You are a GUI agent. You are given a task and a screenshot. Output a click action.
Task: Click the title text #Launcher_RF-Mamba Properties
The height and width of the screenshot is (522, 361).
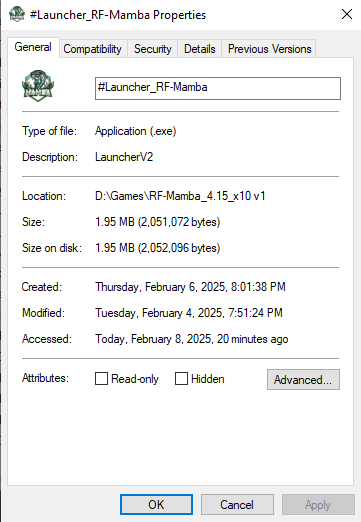(x=118, y=15)
